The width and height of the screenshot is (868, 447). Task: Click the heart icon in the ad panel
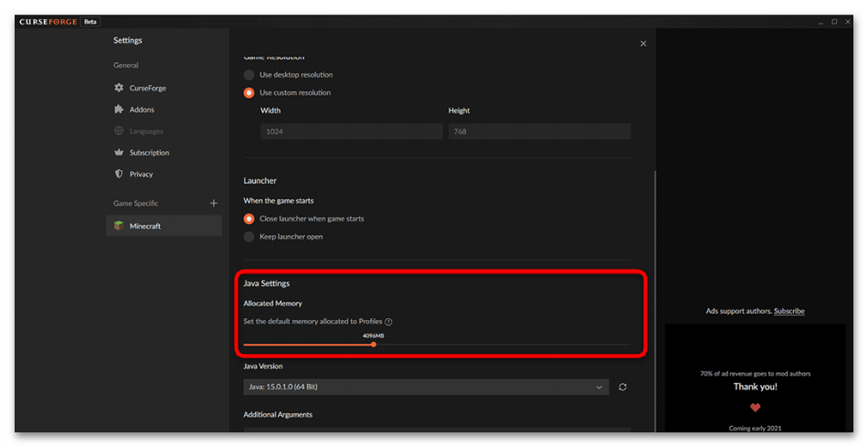[x=755, y=408]
